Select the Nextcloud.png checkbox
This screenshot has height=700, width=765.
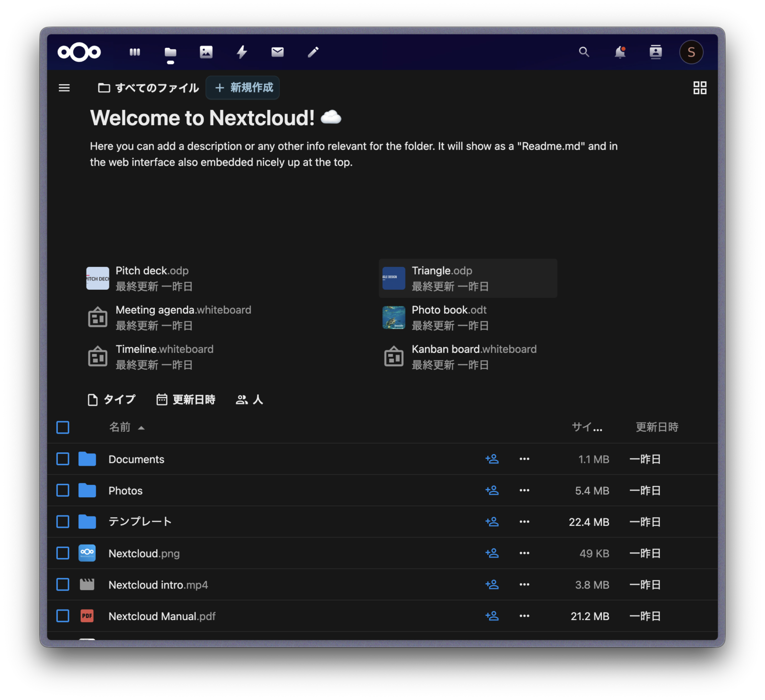click(63, 553)
